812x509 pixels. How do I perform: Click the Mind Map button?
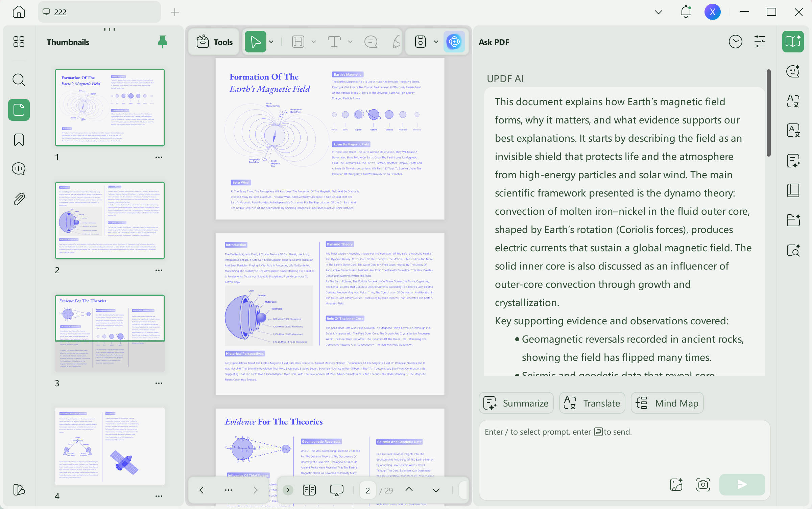coord(667,403)
